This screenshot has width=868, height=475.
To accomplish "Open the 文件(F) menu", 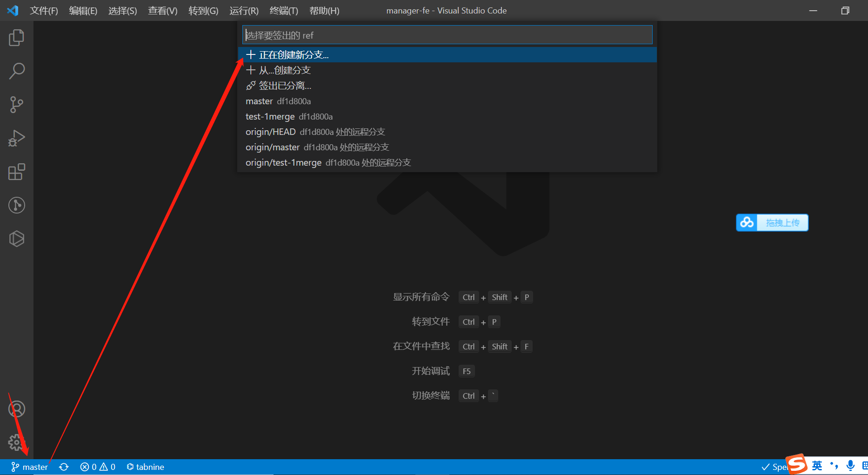I will (44, 11).
